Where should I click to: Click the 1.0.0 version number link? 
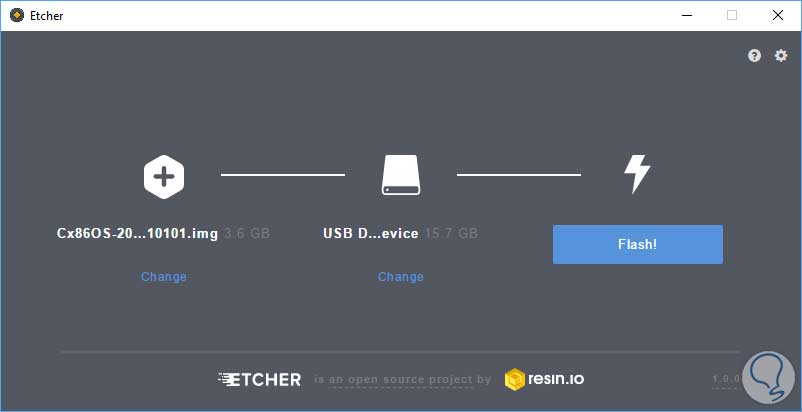click(x=726, y=379)
